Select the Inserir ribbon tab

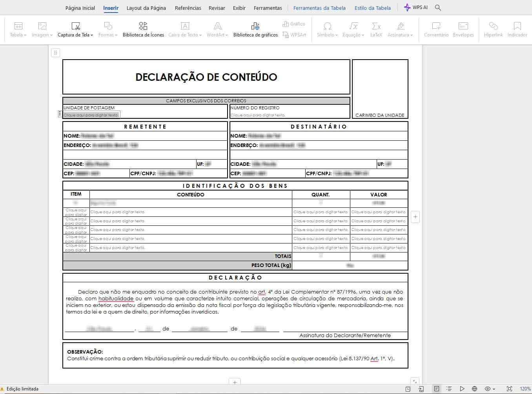point(111,8)
